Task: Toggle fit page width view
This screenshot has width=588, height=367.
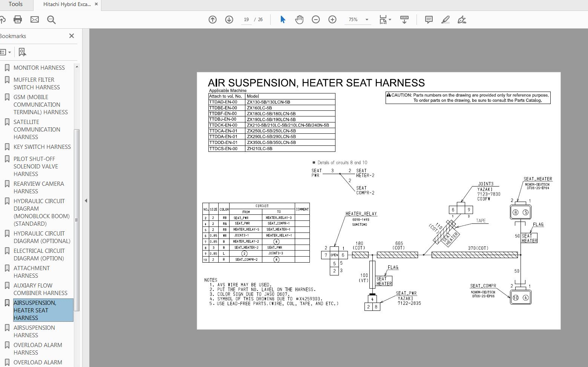Action: [x=383, y=19]
